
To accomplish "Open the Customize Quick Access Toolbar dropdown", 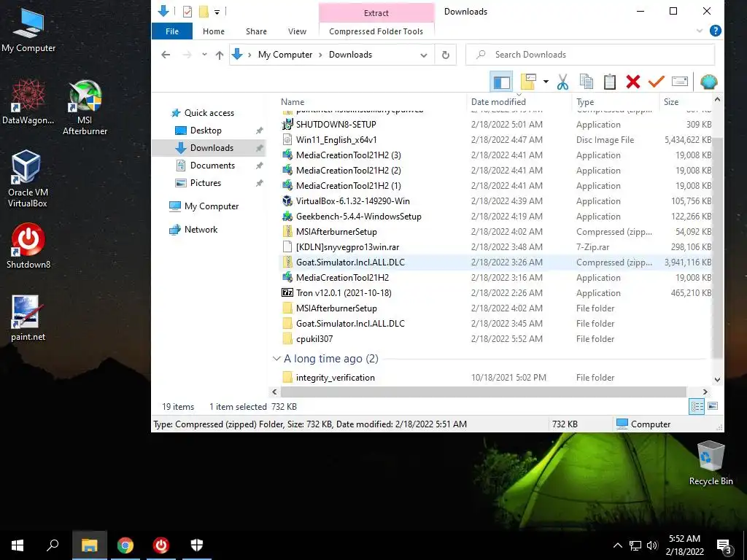I will click(217, 12).
